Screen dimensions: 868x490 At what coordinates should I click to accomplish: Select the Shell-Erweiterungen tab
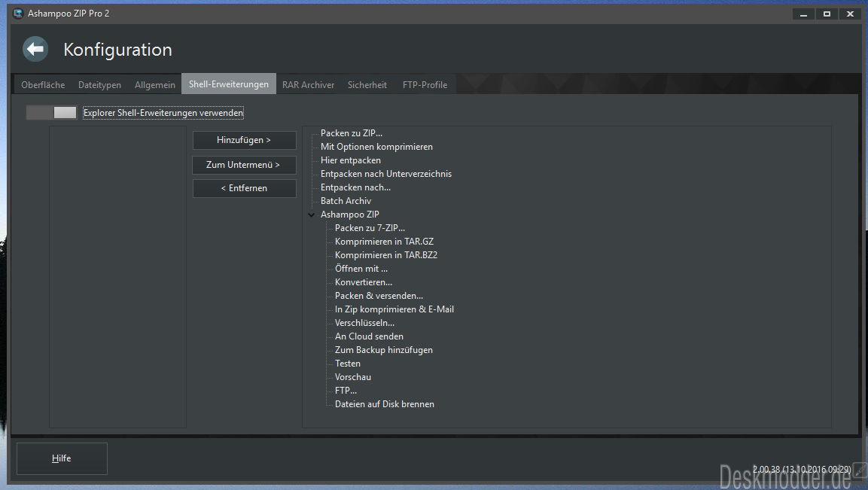pos(229,84)
